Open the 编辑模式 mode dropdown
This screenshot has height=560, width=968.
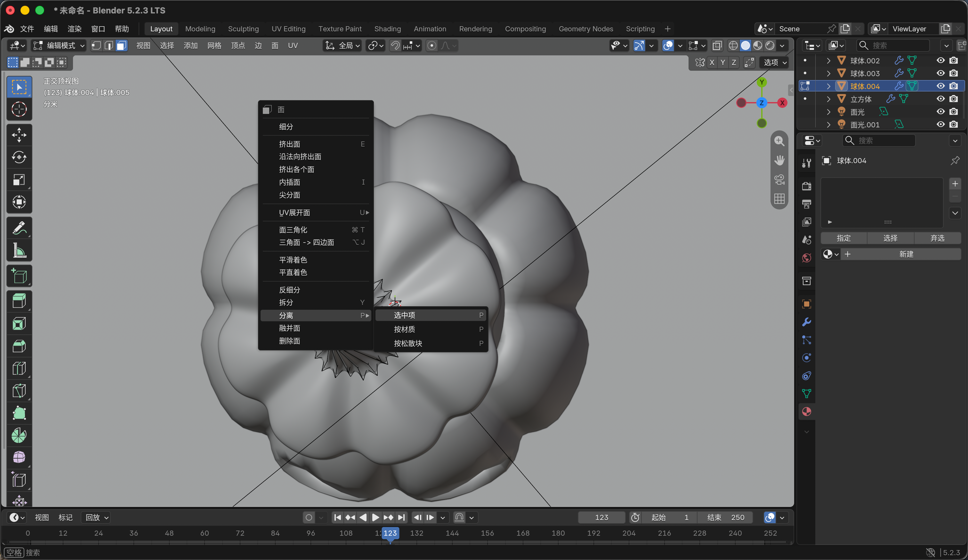pyautogui.click(x=59, y=46)
